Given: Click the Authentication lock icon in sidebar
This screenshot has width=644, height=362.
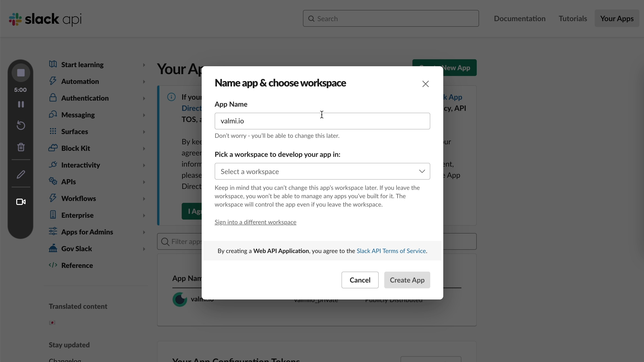Looking at the screenshot, I should 53,98.
